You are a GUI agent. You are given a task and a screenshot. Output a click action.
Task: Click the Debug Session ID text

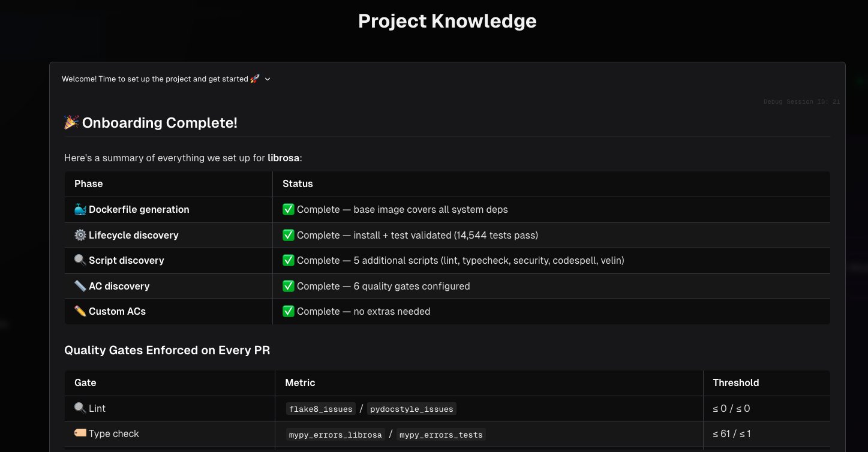[801, 102]
